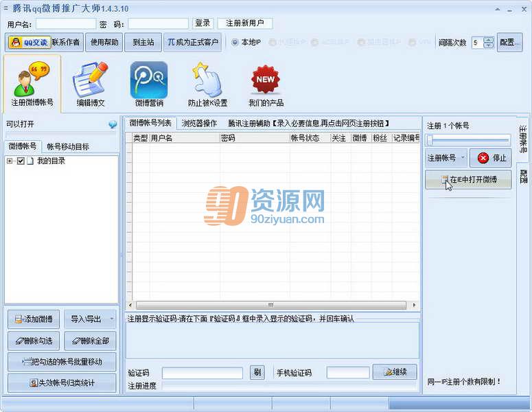Click the 同一IP注册个数有限制 notice text
This screenshot has width=532, height=412.
tap(464, 382)
